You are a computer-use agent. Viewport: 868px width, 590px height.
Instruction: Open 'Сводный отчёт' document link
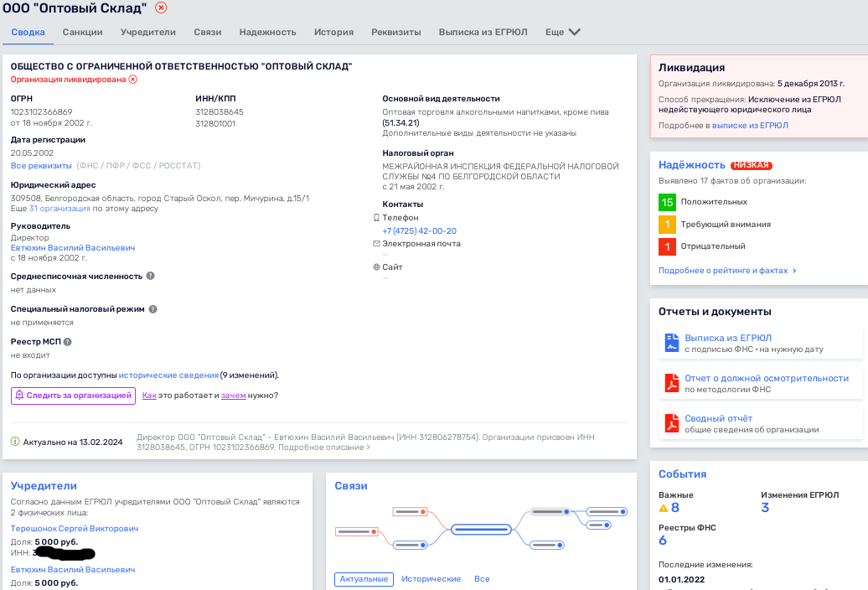pyautogui.click(x=719, y=418)
